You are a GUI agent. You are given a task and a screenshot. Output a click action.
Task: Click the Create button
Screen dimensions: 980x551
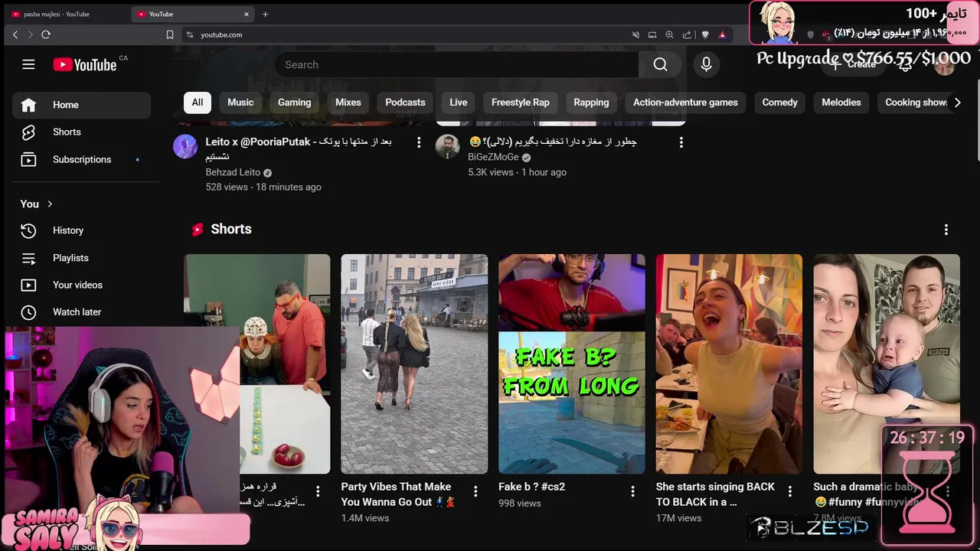click(x=854, y=65)
